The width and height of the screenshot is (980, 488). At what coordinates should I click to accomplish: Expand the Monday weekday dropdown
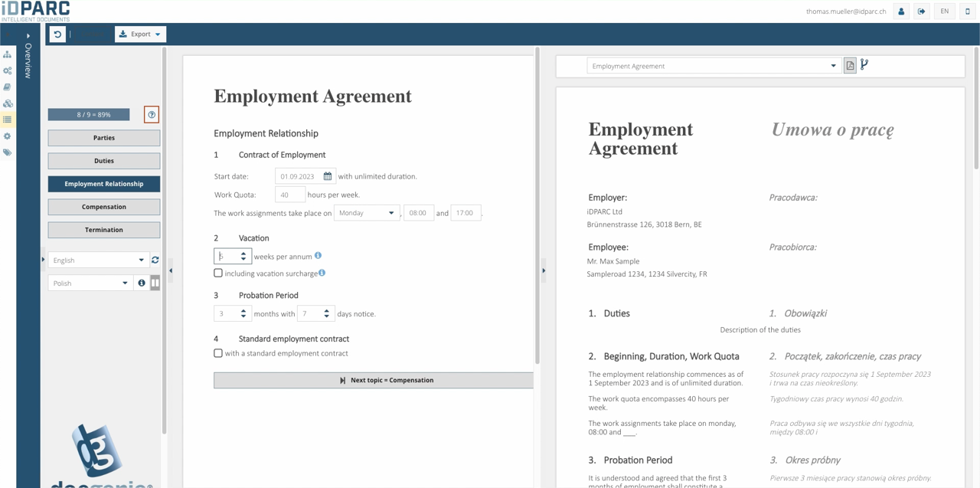coord(367,213)
